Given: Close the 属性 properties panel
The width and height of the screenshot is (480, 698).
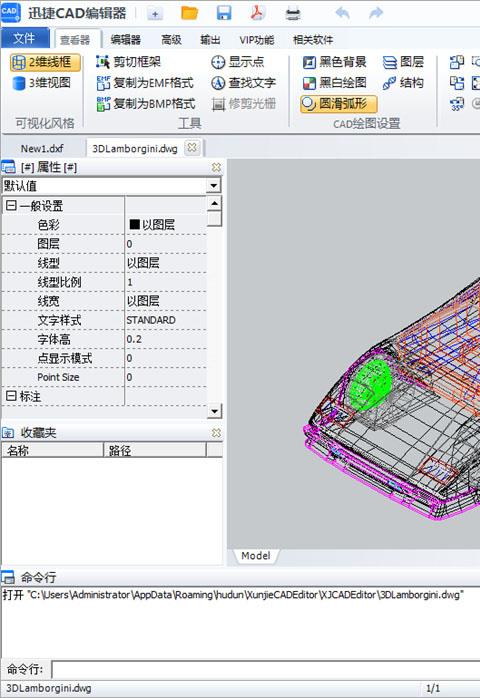Looking at the screenshot, I should (x=216, y=167).
